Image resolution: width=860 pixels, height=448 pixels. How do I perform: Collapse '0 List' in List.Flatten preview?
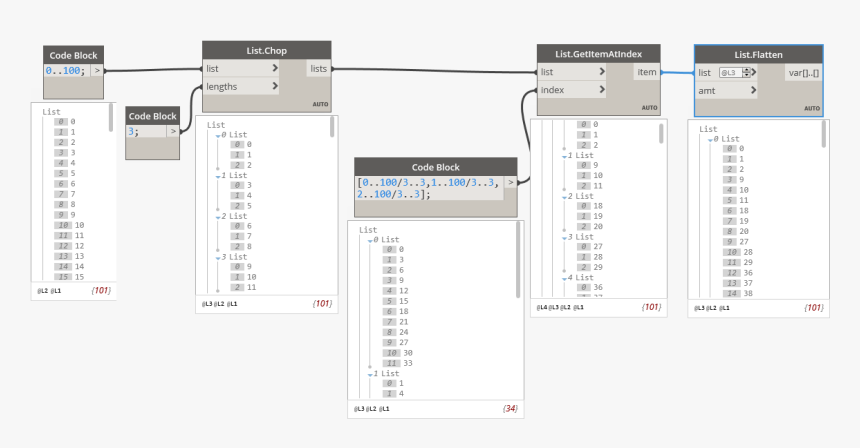pos(710,139)
